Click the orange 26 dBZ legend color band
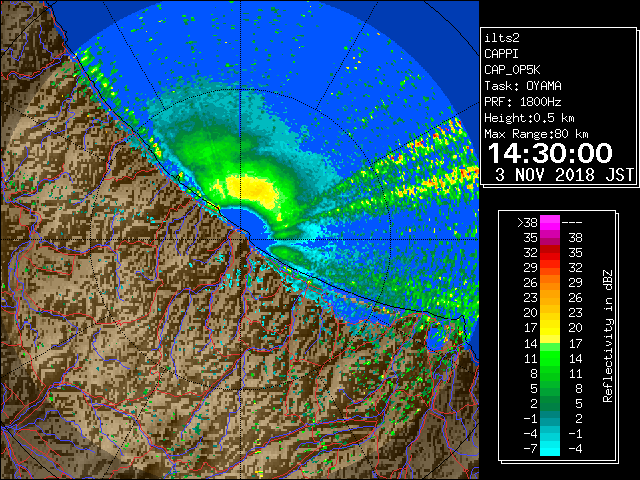The width and height of the screenshot is (640, 480). (550, 283)
